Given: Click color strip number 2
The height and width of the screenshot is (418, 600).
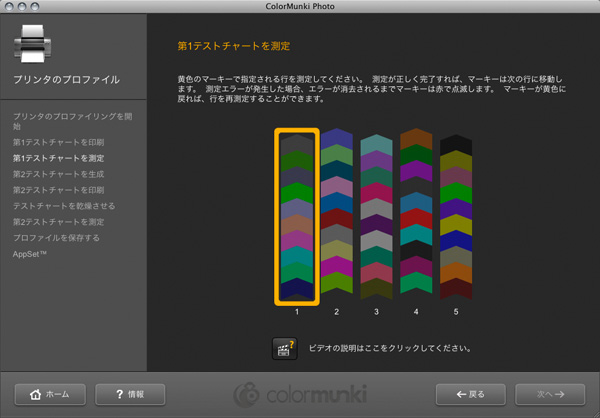Looking at the screenshot, I should tap(337, 215).
